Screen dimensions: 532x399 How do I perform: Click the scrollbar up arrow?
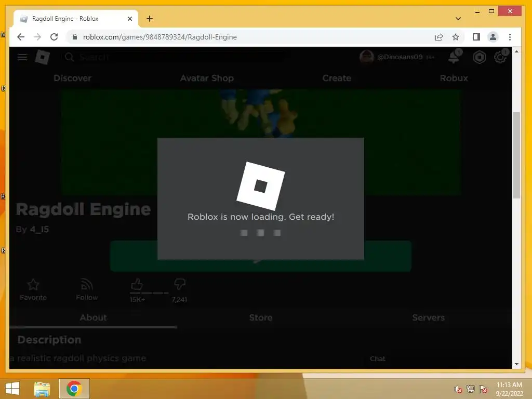point(516,51)
